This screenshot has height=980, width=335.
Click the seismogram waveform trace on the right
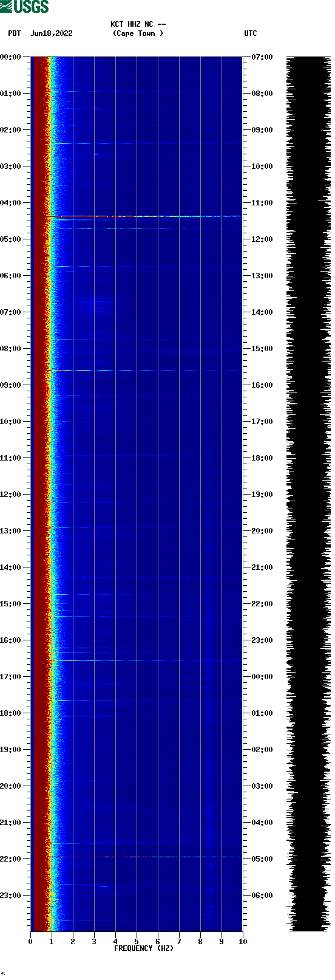click(x=308, y=494)
